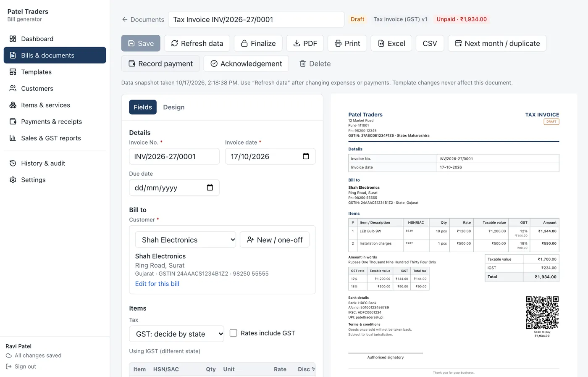Print the invoice
Screen dimensions: 588x377
click(347, 43)
